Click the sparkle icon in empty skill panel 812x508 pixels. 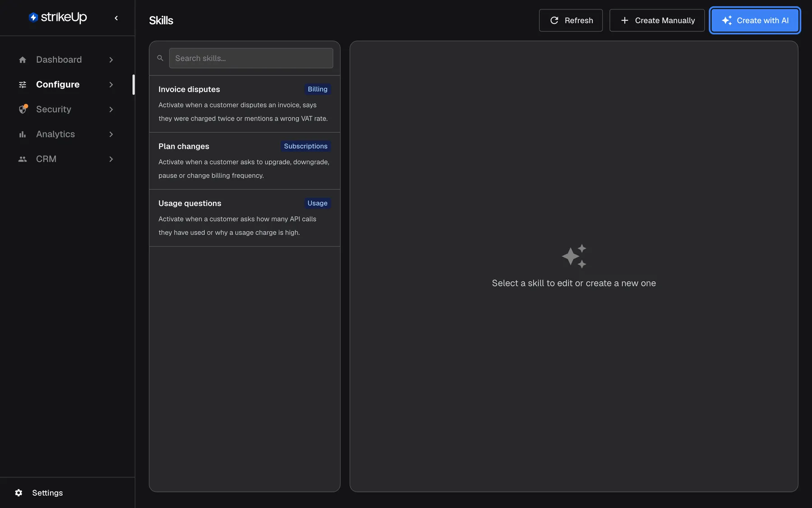coord(574,256)
